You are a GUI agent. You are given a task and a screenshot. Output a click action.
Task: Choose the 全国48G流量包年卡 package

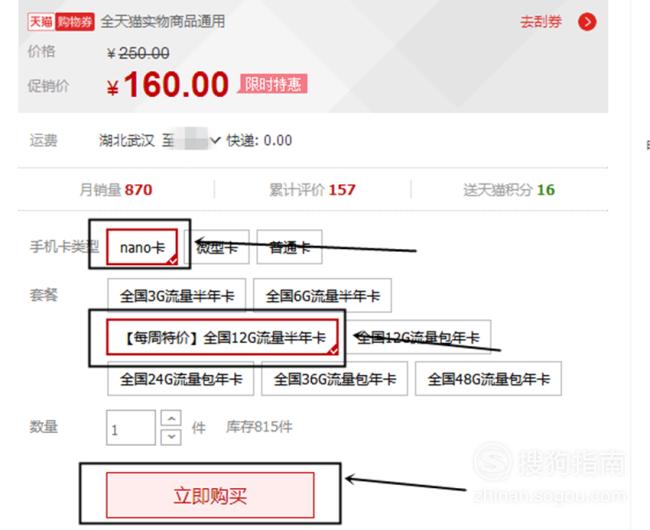pos(488,379)
